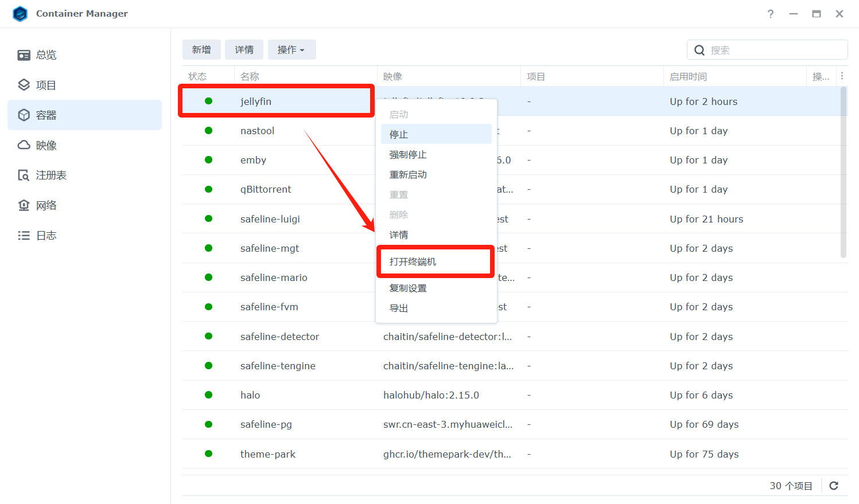Click the magnifier icon in the search box
Viewport: 859px width, 504px height.
pos(699,50)
